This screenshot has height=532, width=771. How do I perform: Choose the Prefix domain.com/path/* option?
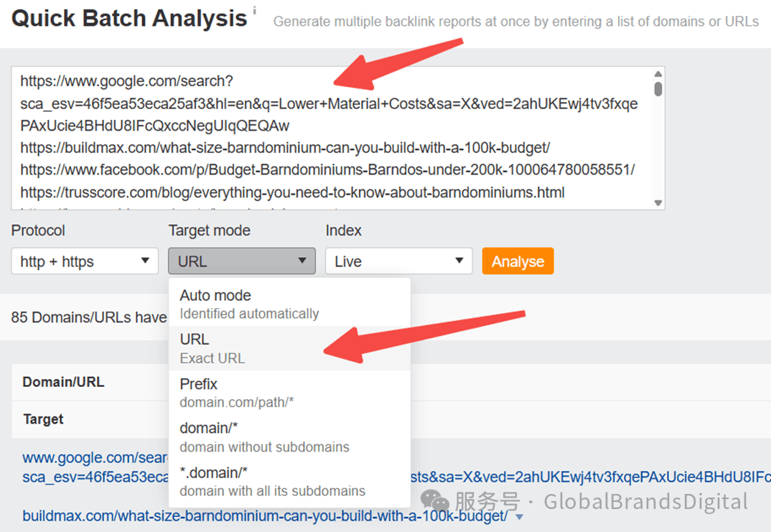[289, 393]
